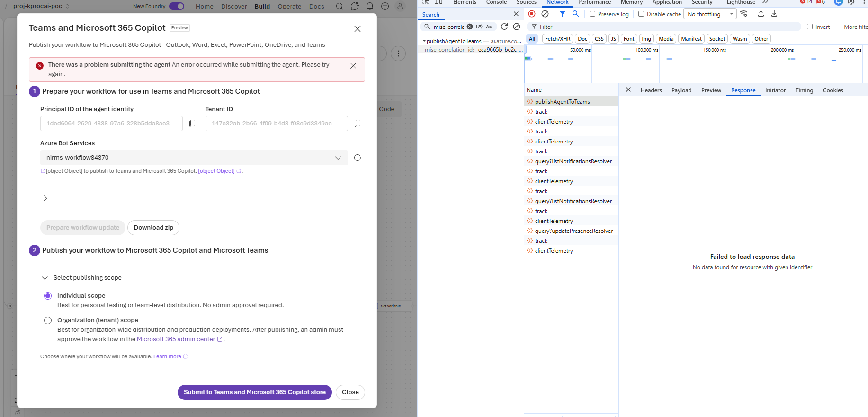Check the Preserve log checkbox
The height and width of the screenshot is (417, 868).
click(x=592, y=14)
